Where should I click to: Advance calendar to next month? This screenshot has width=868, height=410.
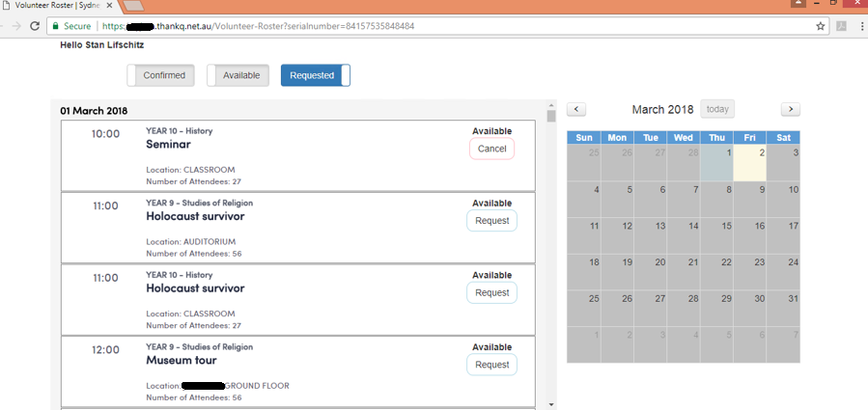(x=790, y=110)
